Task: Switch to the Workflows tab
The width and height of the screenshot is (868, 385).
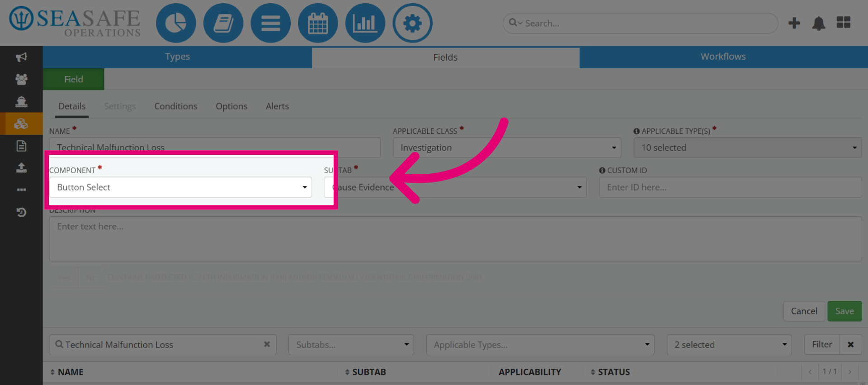Action: [723, 57]
